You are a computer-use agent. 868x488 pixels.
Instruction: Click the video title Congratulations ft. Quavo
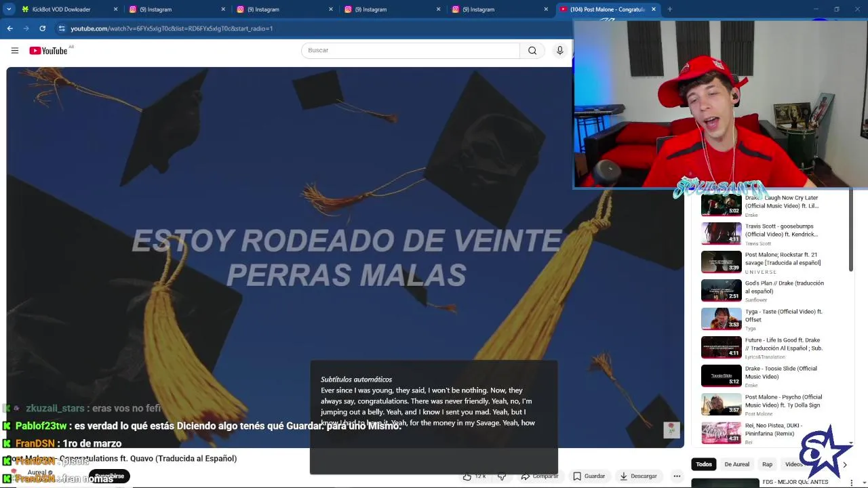click(x=122, y=459)
